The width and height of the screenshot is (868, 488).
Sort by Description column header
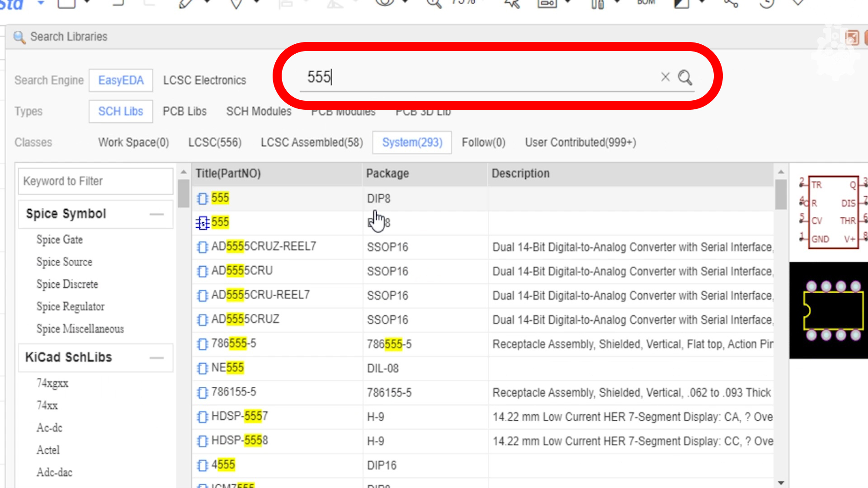(631, 174)
